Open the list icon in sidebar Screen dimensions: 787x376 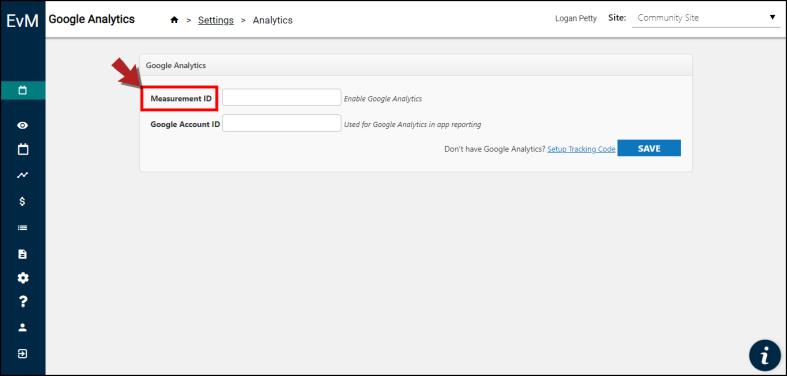click(x=23, y=227)
